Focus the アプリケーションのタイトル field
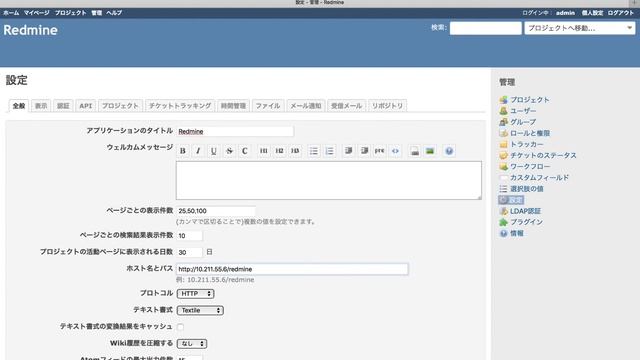 click(x=235, y=131)
